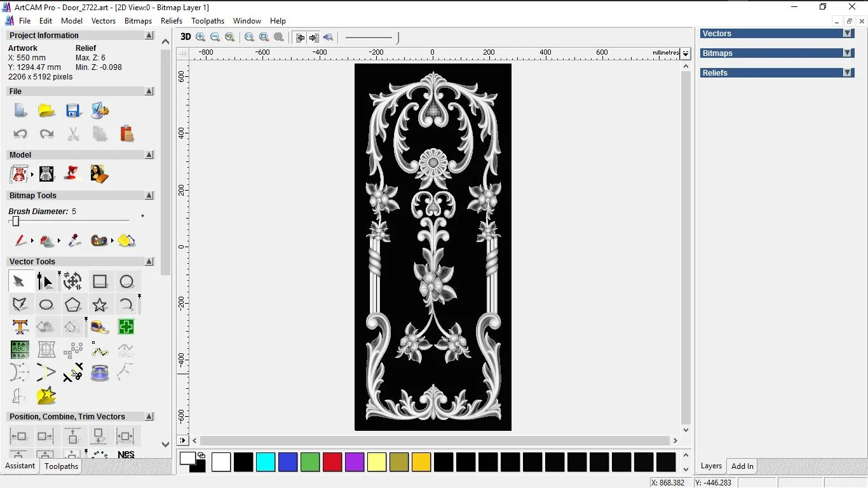Toggle the right panel visibility arrow button
This screenshot has width=868, height=488.
314,37
